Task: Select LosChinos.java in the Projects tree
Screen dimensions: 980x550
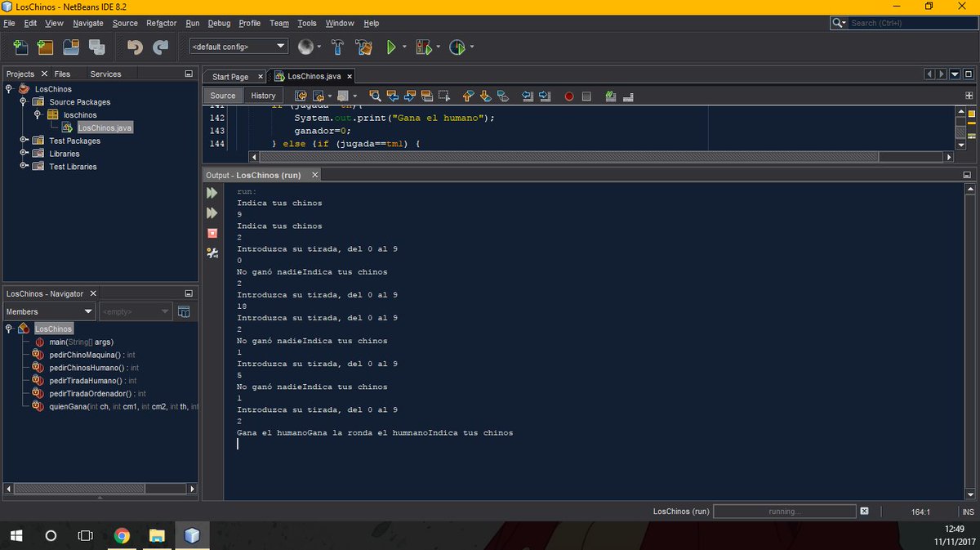Action: 105,127
